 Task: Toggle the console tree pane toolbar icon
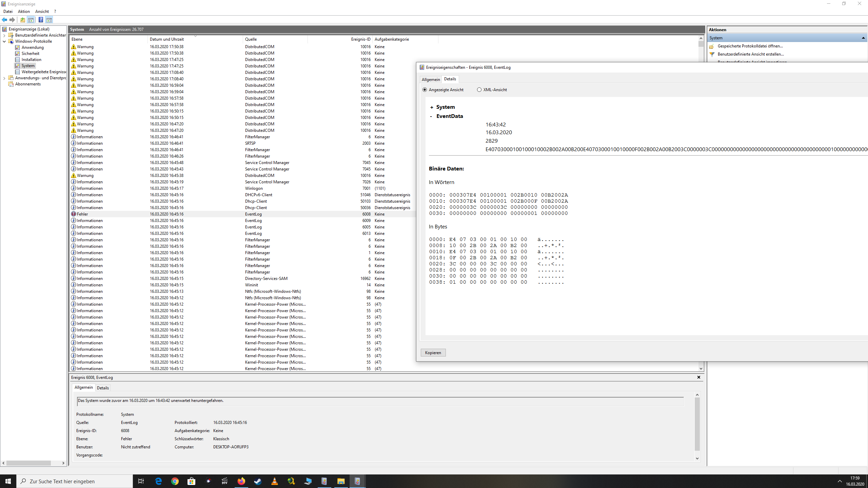(31, 20)
